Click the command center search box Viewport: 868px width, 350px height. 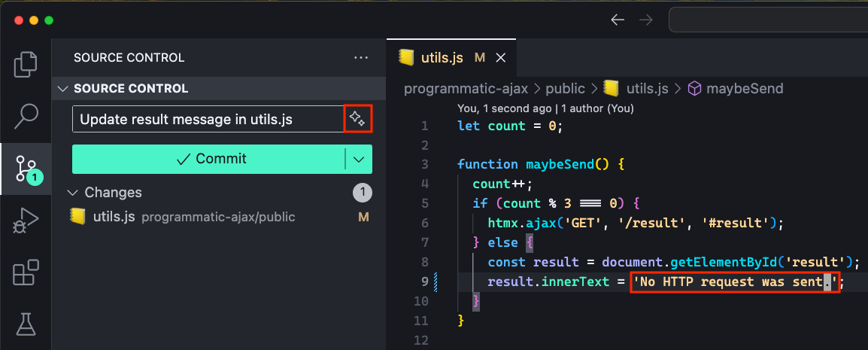click(x=769, y=20)
